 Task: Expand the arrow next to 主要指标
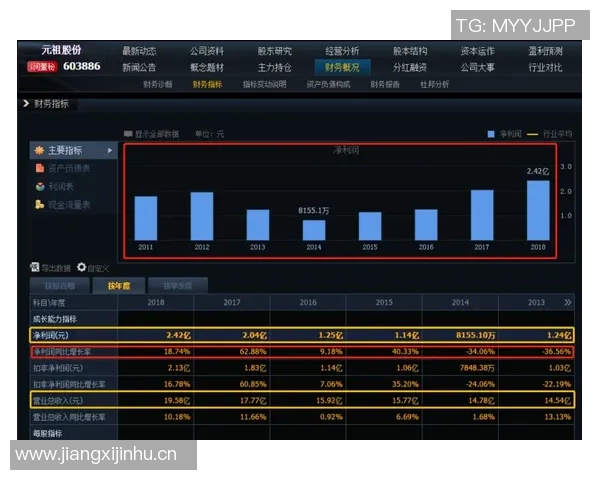110,150
